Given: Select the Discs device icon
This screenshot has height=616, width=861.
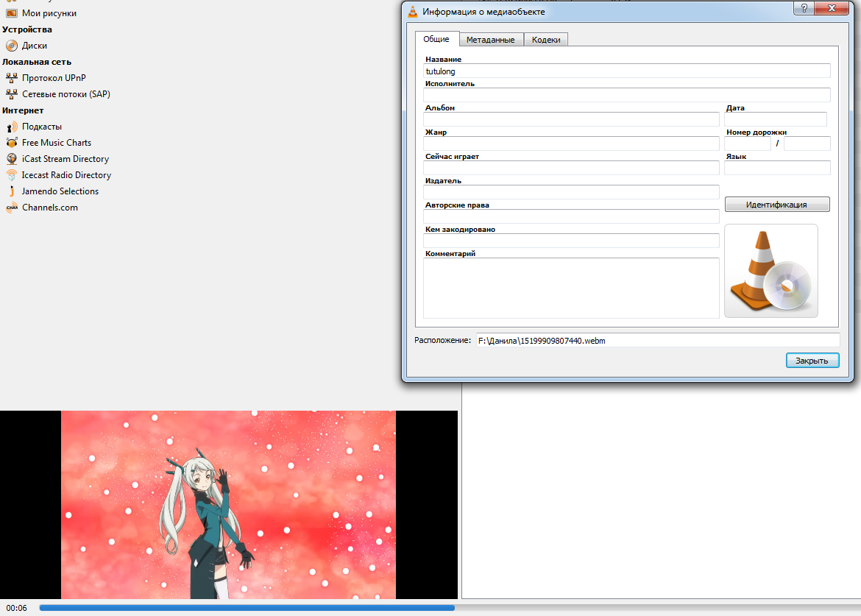Looking at the screenshot, I should [12, 46].
